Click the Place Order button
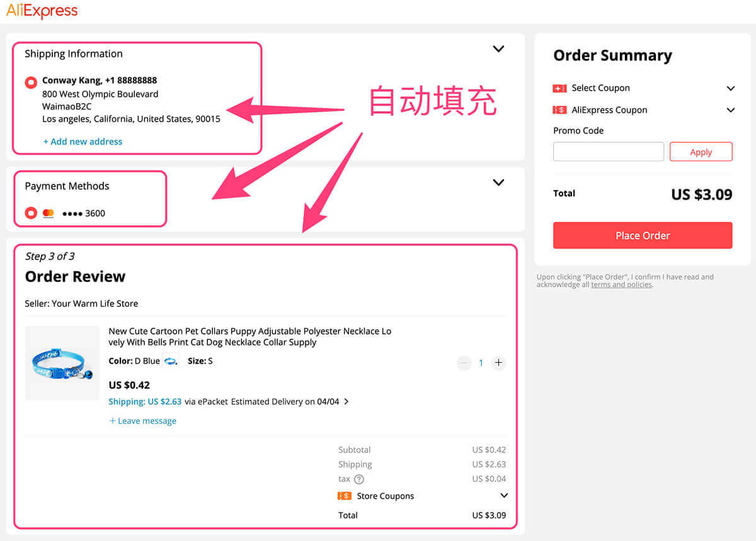This screenshot has height=541, width=756. pos(643,236)
